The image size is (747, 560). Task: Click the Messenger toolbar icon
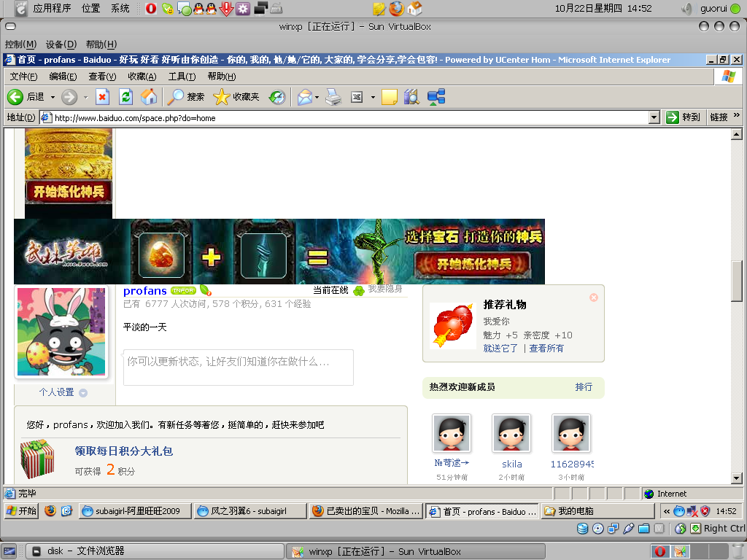[x=436, y=97]
